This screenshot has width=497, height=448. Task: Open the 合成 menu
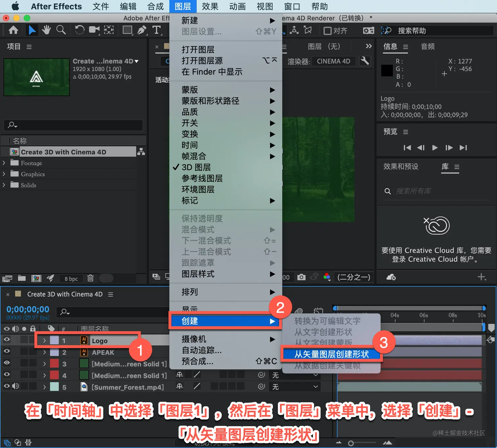click(155, 7)
